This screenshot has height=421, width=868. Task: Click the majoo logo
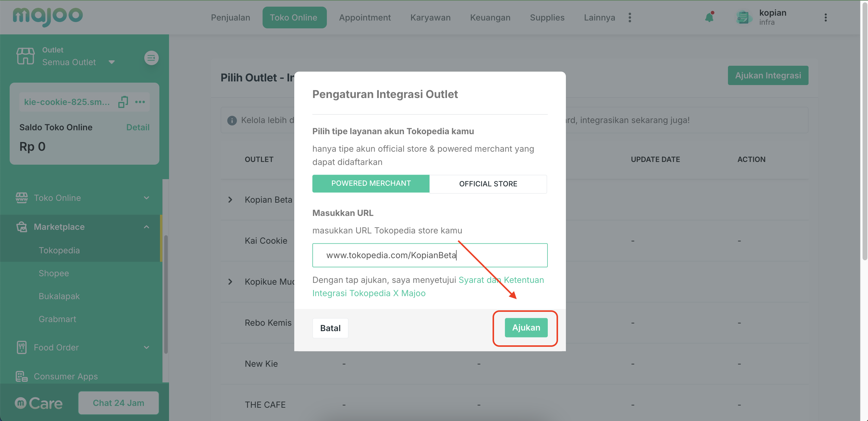coord(47,17)
